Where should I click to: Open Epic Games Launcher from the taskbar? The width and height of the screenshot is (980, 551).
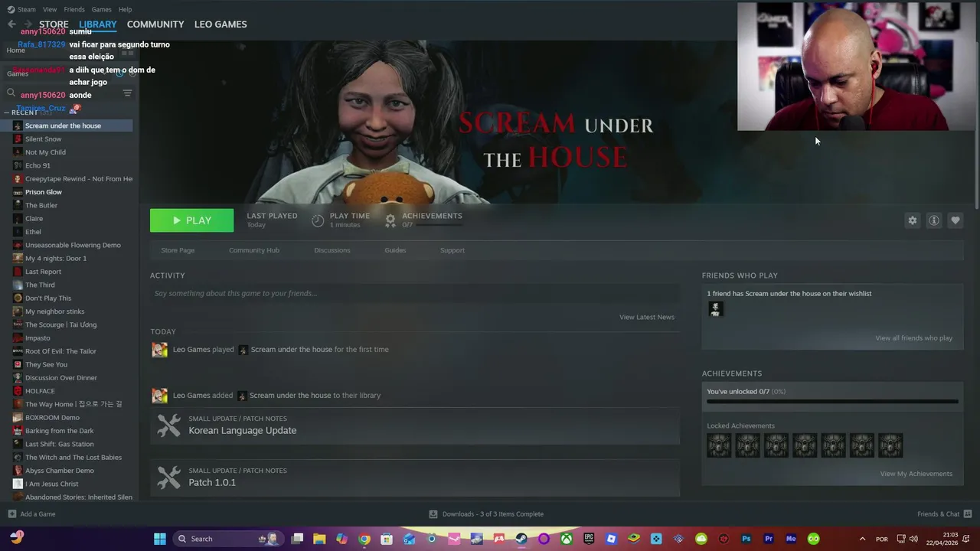click(589, 539)
